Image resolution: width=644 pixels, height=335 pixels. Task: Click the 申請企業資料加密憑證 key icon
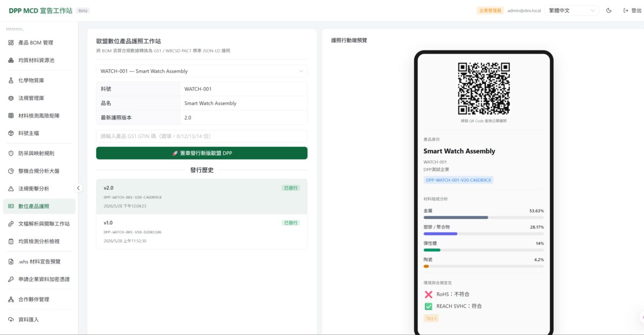pos(11,279)
